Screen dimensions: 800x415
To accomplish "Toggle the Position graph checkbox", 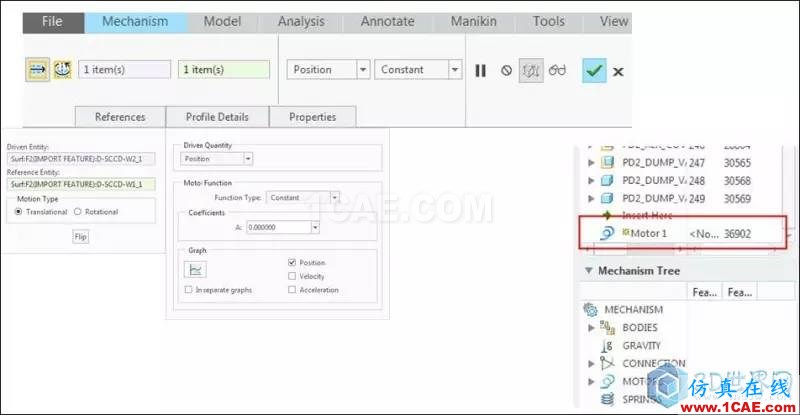I will tap(292, 262).
